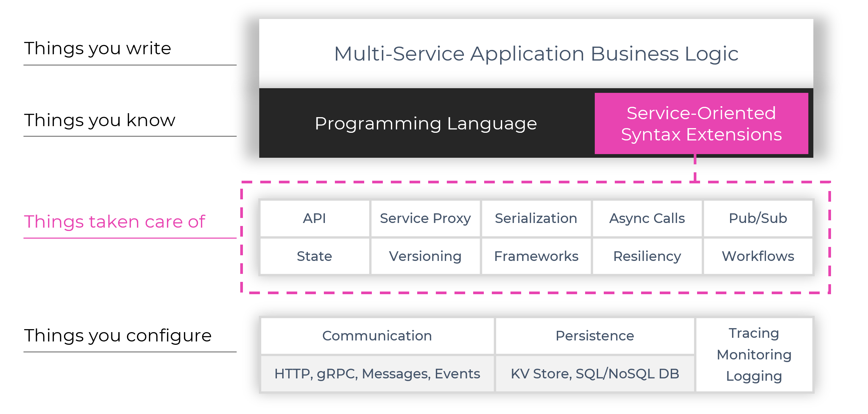868x414 pixels.
Task: Choose the Serialization cell
Action: pos(536,218)
